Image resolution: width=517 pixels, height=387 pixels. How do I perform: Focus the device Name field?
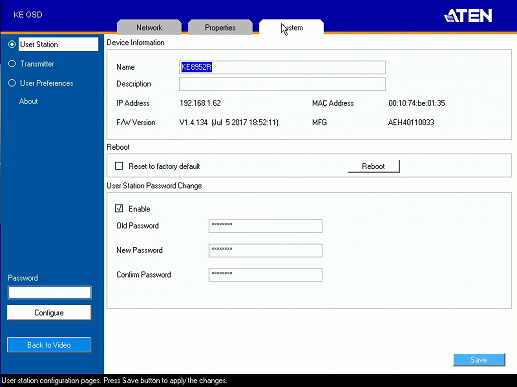[x=282, y=67]
